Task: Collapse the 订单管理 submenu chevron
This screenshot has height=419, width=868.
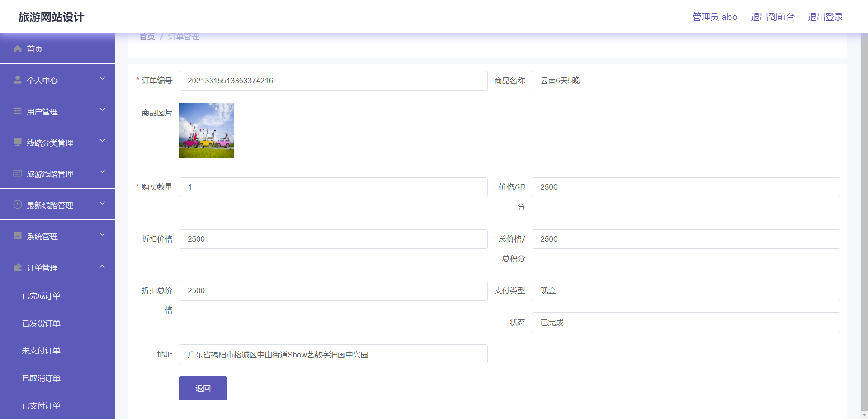Action: (x=102, y=267)
